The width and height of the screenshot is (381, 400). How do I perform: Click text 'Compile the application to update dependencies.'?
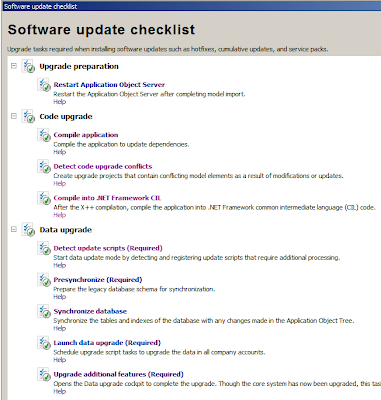(x=121, y=144)
